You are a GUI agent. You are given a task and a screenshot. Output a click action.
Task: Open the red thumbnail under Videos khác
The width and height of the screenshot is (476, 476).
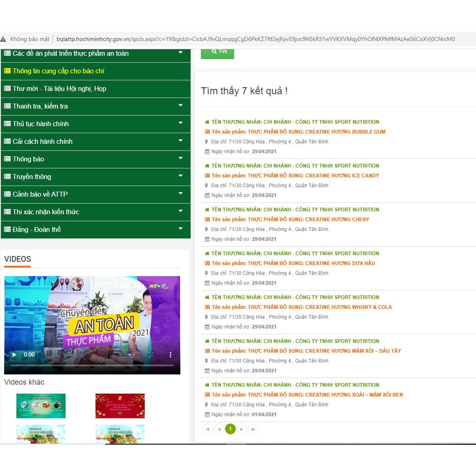120,406
